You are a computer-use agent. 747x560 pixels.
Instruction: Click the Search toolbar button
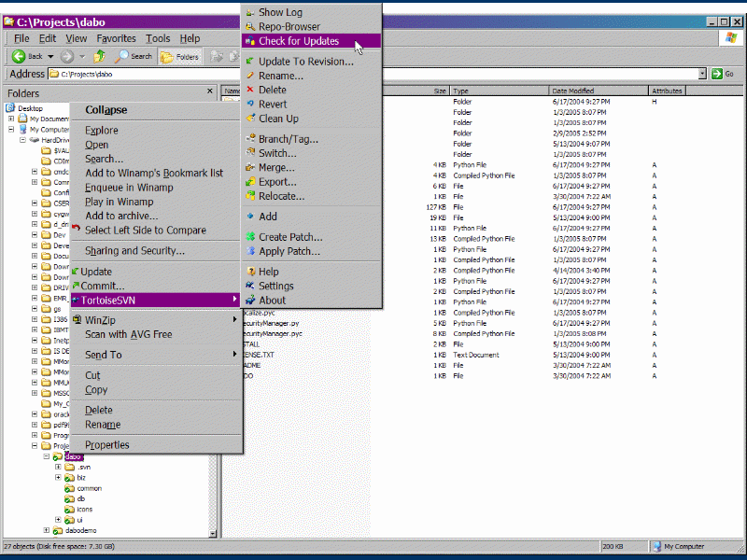[134, 57]
